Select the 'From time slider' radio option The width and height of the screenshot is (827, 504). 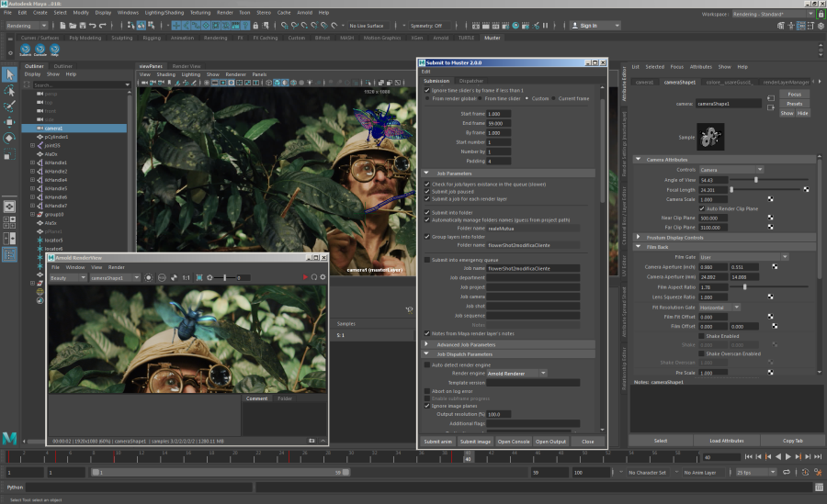[481, 98]
